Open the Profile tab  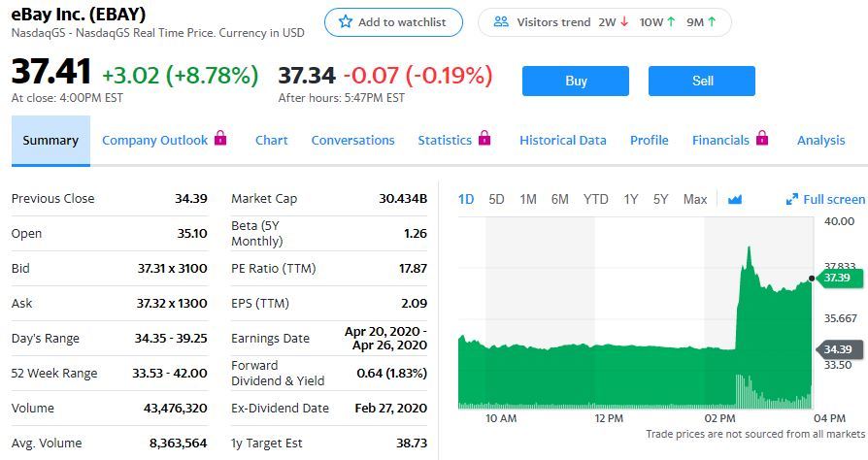click(650, 141)
